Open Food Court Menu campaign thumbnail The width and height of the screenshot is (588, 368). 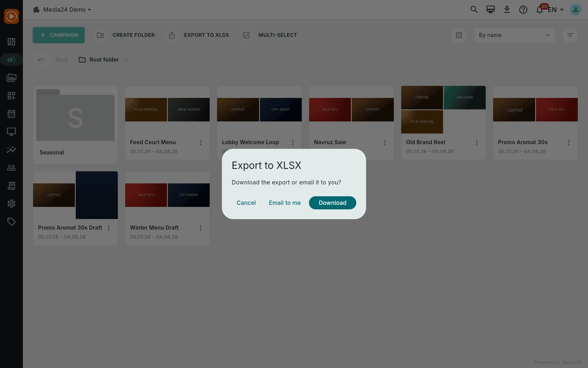(x=167, y=110)
